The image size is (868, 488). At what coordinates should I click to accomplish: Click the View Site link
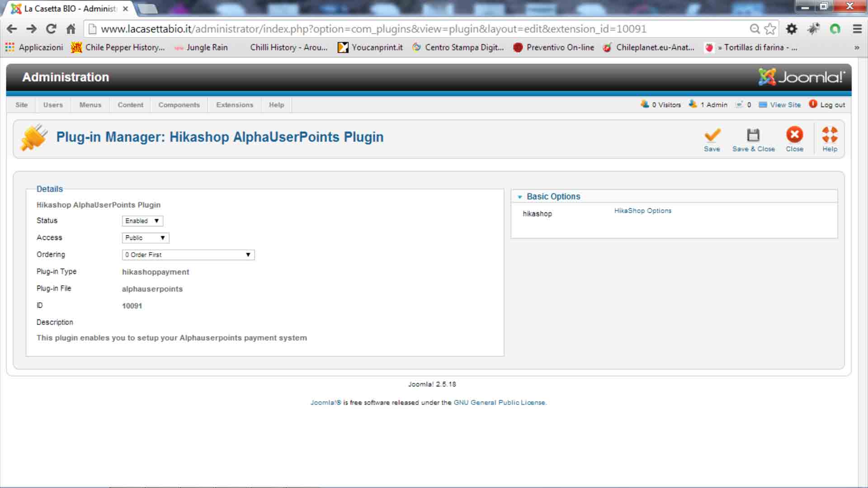coord(785,105)
